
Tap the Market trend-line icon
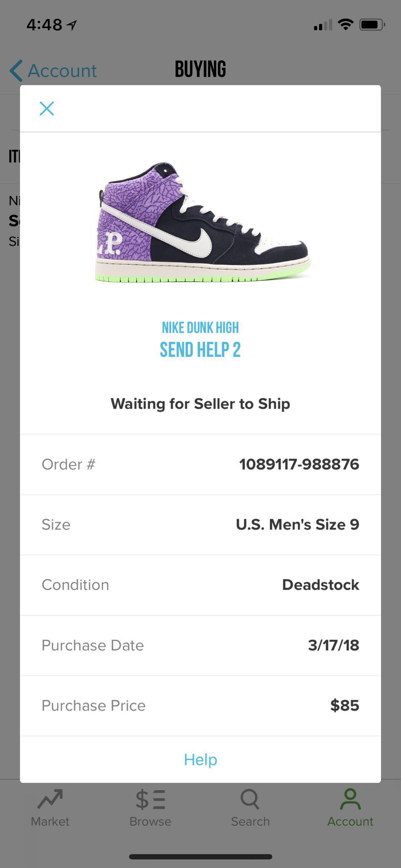pyautogui.click(x=50, y=799)
